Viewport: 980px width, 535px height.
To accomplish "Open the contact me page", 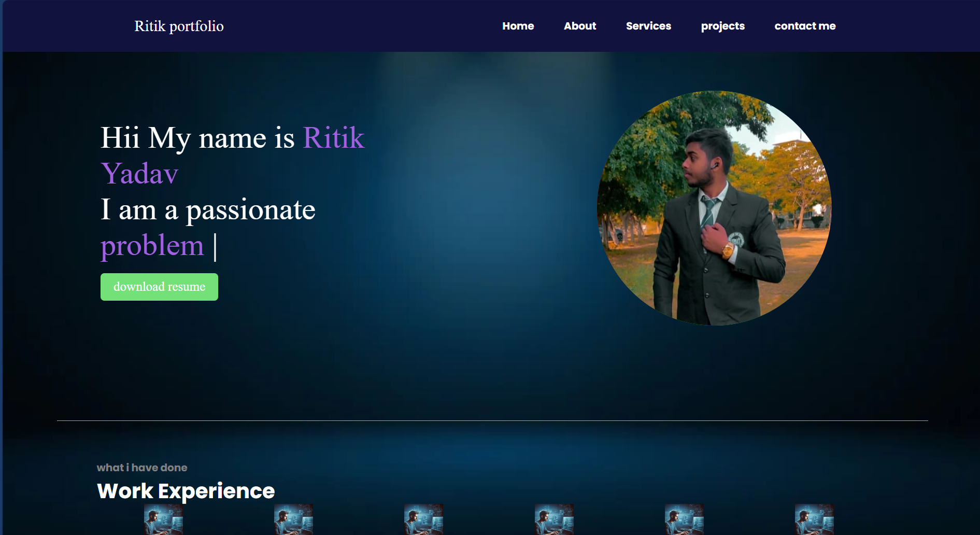I will [805, 26].
